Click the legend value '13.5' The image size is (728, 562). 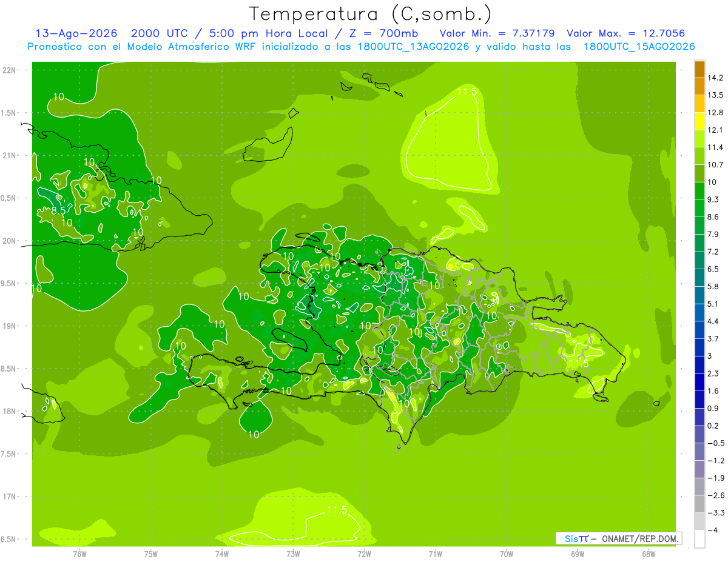coord(715,95)
